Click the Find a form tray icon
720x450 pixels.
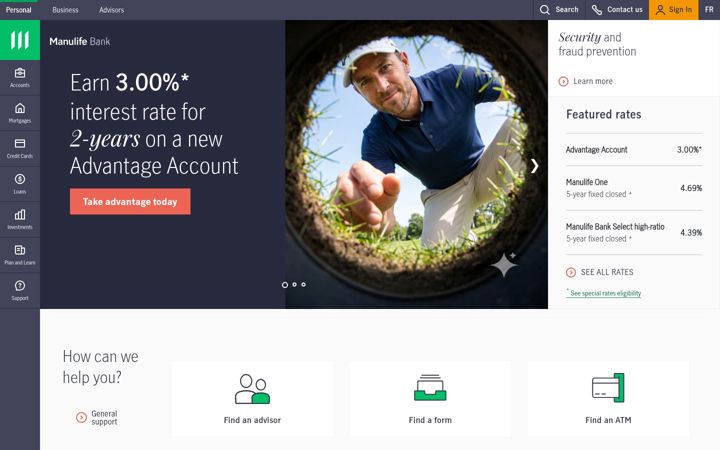[430, 388]
